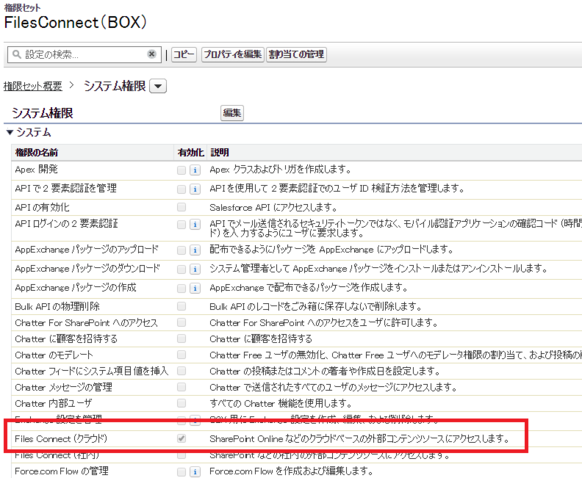Click the プロパティを編集 button
582x478 pixels.
233,55
